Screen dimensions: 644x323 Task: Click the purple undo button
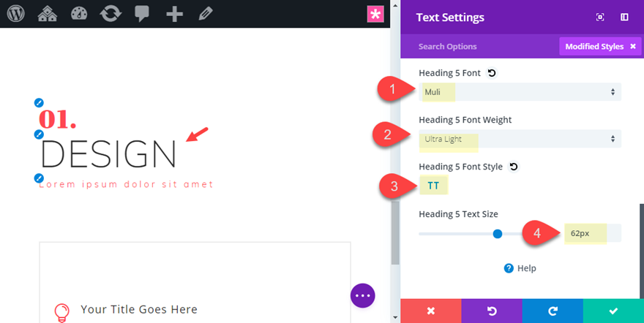click(492, 311)
